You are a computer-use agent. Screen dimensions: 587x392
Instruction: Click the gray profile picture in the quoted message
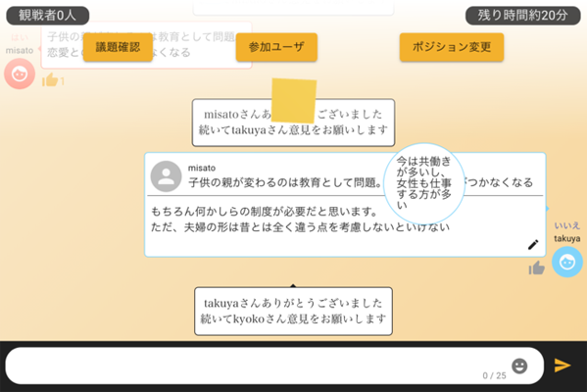167,176
